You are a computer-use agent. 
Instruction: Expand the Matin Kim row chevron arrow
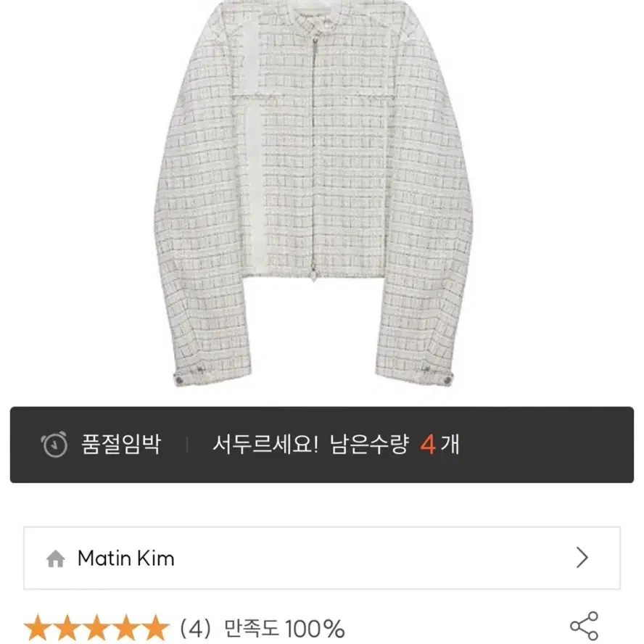[x=582, y=558]
